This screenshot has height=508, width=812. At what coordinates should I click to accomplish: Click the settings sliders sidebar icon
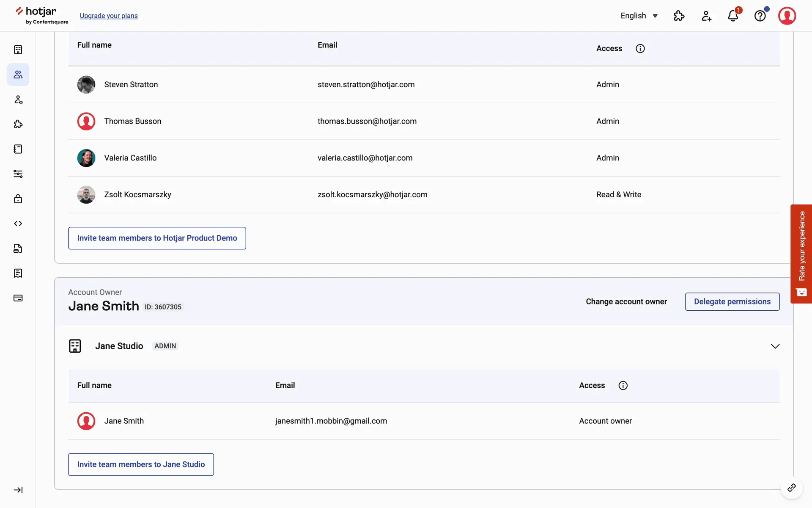18,174
